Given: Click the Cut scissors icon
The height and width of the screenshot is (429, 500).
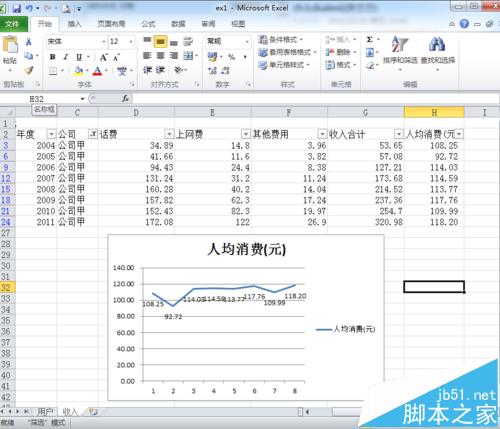Looking at the screenshot, I should click(x=29, y=42).
